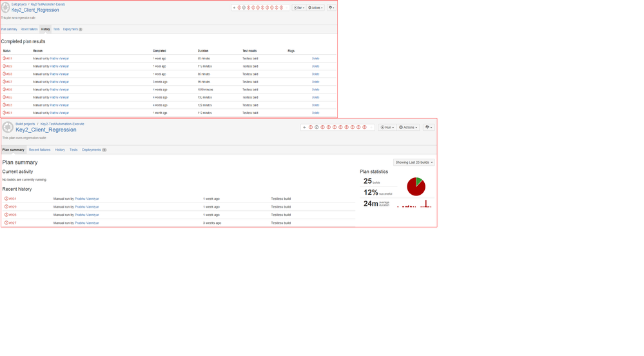Viewport: 644px width, 356px height.
Task: Open Prabhu Vanniyar on 1049 minutes row
Action: point(59,89)
